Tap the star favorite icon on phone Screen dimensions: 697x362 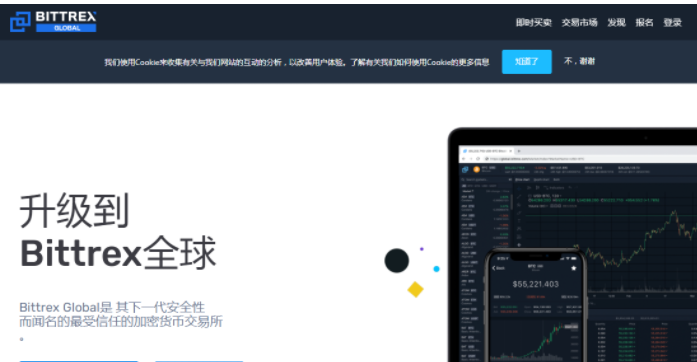point(573,268)
